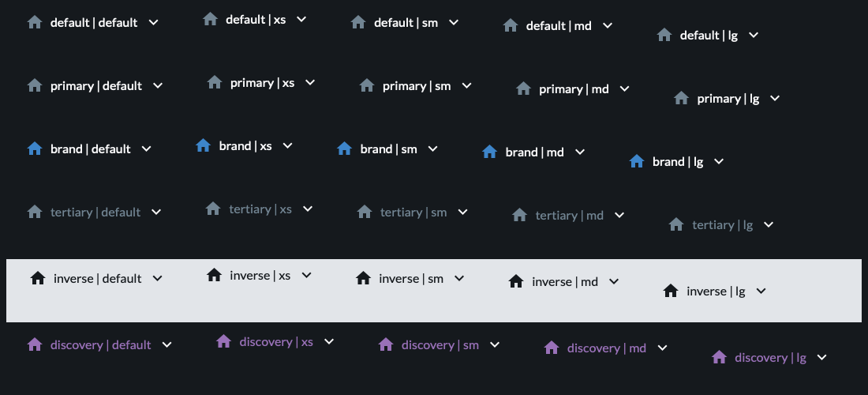868x395 pixels.
Task: Click black home icon beside 'inverse | sm'
Action: tap(363, 278)
